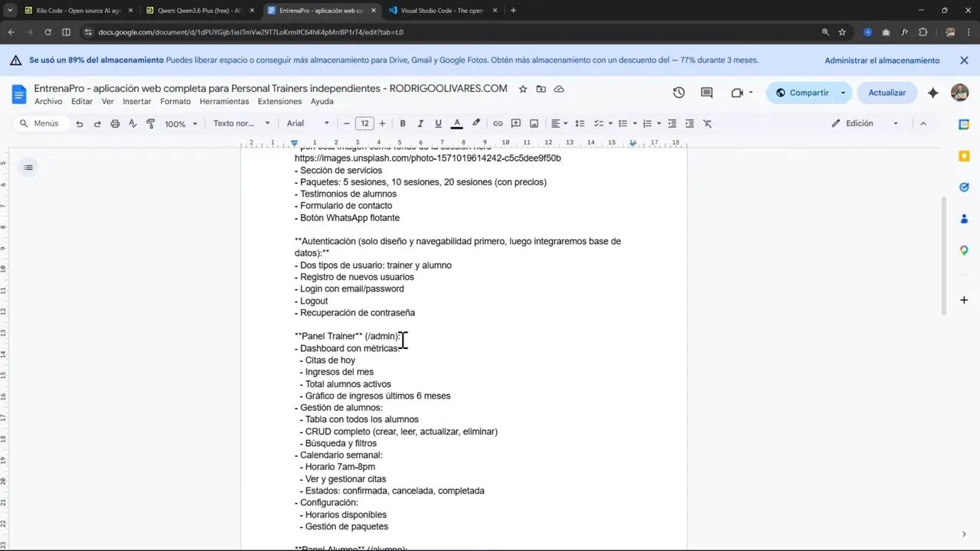The height and width of the screenshot is (551, 980).
Task: Move document with folder icon
Action: (541, 89)
